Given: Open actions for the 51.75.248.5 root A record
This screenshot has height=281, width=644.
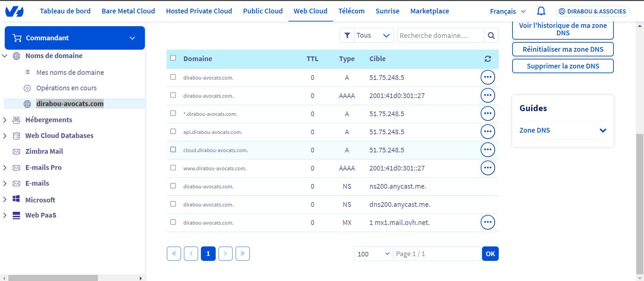Looking at the screenshot, I should click(x=488, y=77).
